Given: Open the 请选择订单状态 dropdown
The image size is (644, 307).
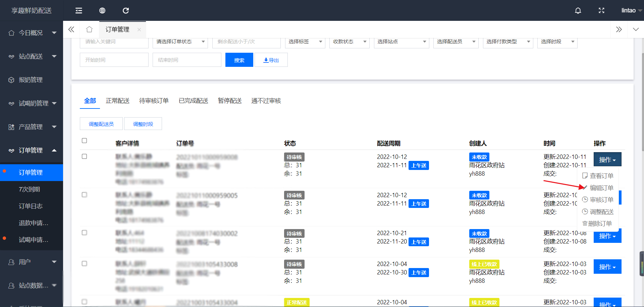Looking at the screenshot, I should pos(180,42).
